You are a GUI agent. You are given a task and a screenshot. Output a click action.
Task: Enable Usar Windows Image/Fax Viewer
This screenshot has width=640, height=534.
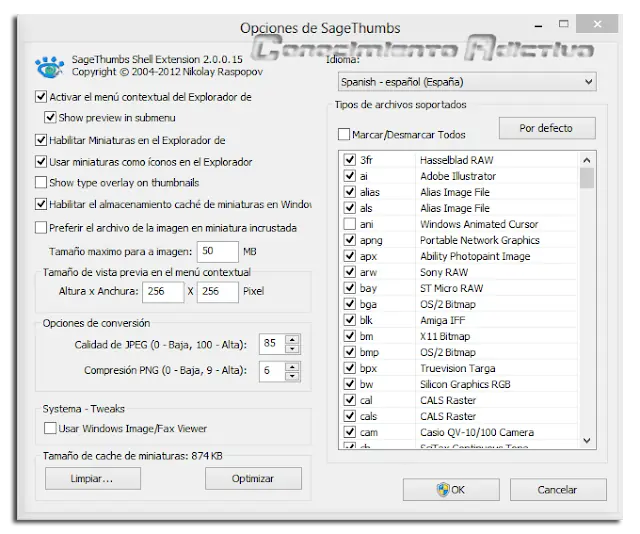coord(50,428)
